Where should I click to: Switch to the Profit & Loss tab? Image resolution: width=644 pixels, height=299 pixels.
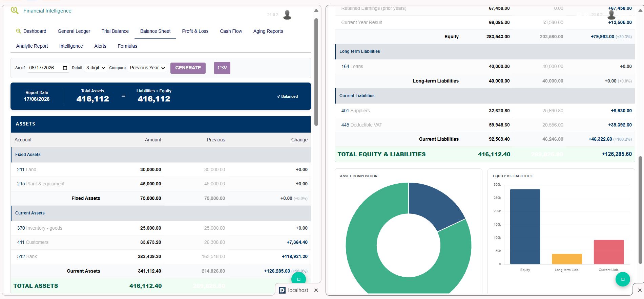(195, 31)
